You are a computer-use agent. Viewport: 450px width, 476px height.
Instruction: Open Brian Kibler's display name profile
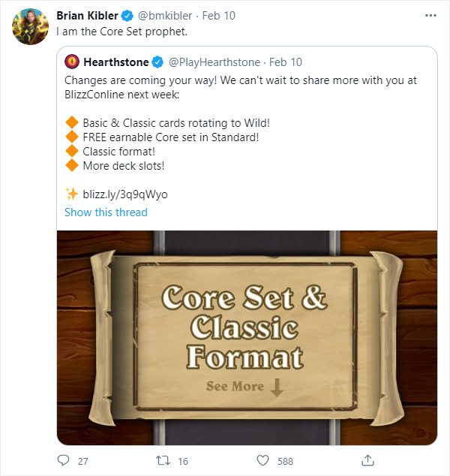85,16
